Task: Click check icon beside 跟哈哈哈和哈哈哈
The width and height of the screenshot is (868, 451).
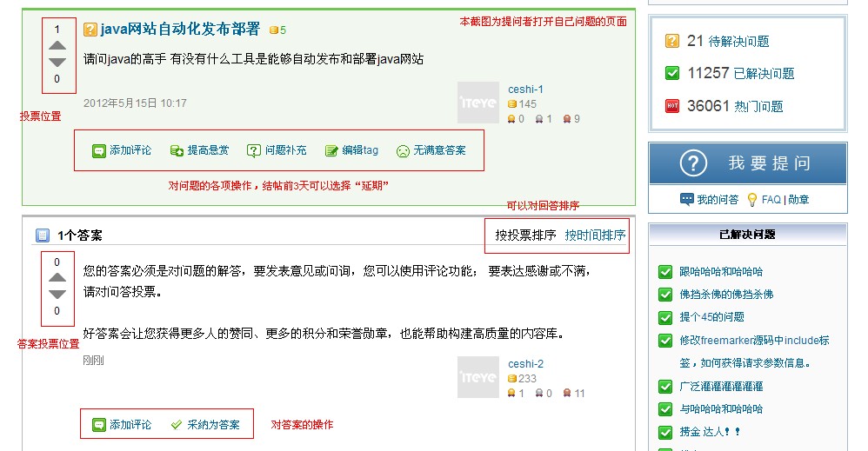Action: tap(665, 272)
